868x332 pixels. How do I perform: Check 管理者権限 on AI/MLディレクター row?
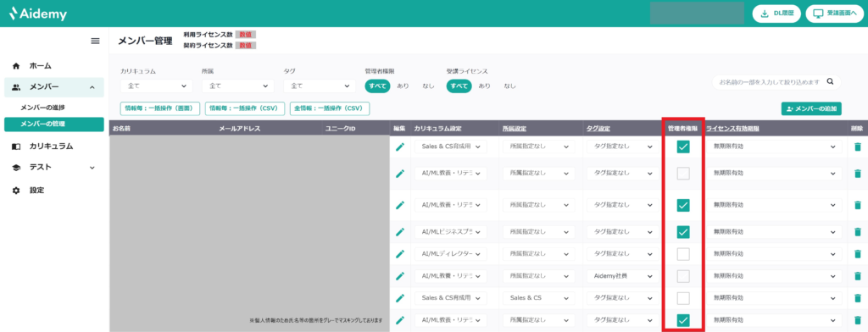click(x=683, y=254)
